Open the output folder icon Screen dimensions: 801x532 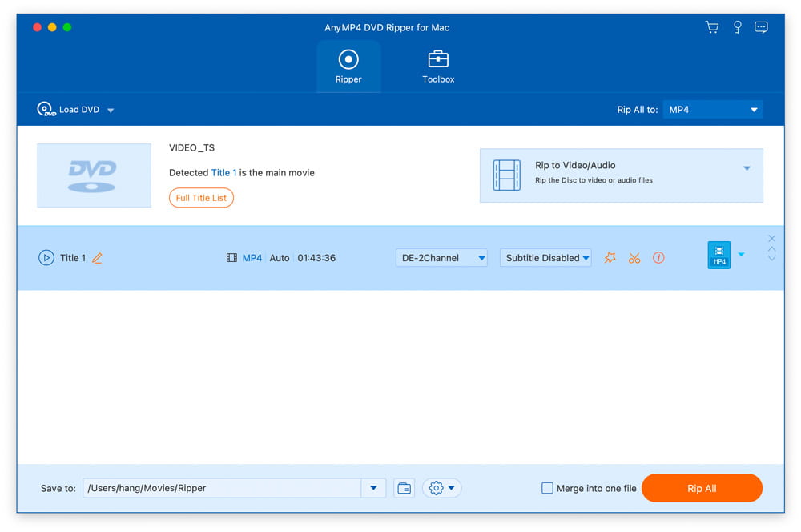point(405,488)
